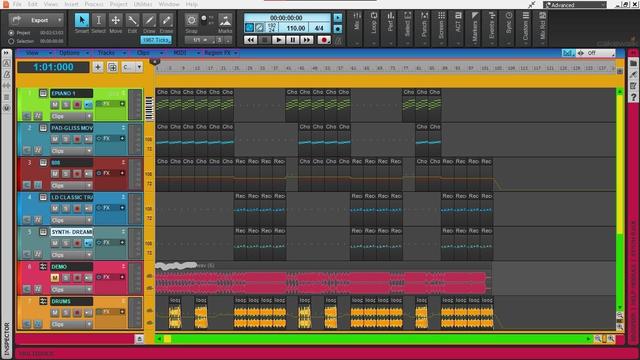Image resolution: width=640 pixels, height=360 pixels.
Task: Select the Project export range radio
Action: 11,33
